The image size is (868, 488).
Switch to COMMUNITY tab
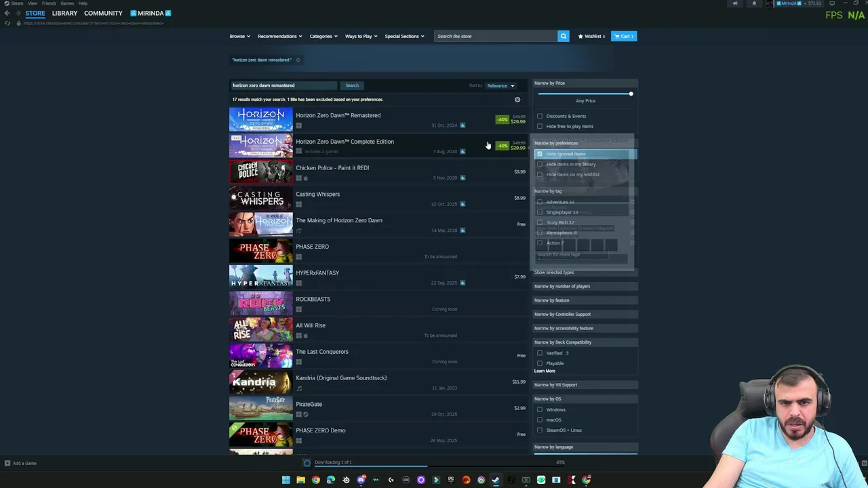coord(103,13)
